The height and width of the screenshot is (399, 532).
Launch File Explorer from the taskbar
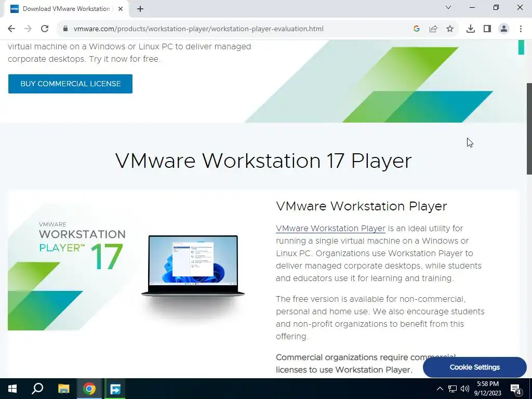[x=63, y=389]
